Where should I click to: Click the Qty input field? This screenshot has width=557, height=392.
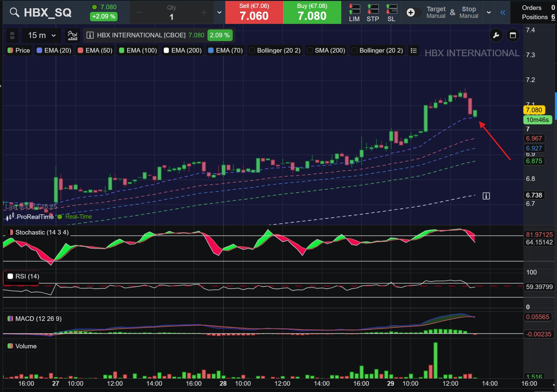coord(171,13)
